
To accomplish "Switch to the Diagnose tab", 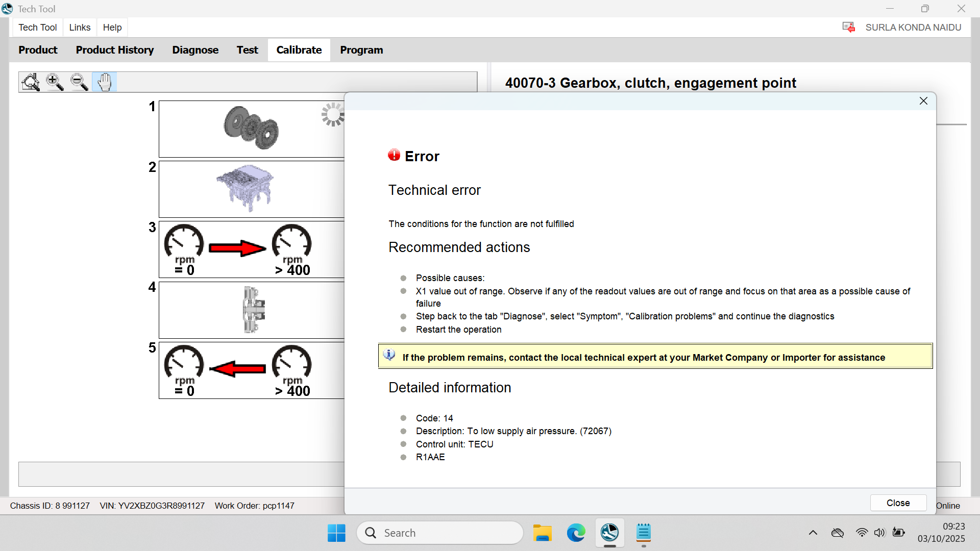I will point(195,50).
